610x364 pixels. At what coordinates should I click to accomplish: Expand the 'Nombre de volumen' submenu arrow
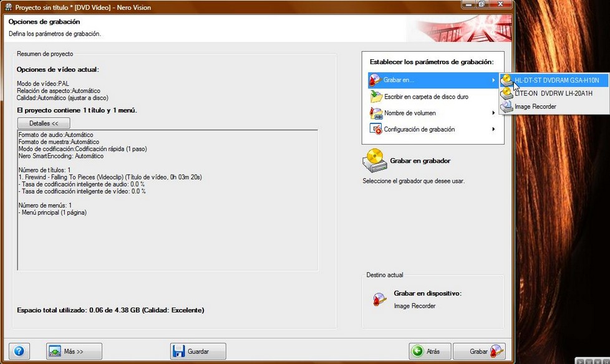coord(493,113)
